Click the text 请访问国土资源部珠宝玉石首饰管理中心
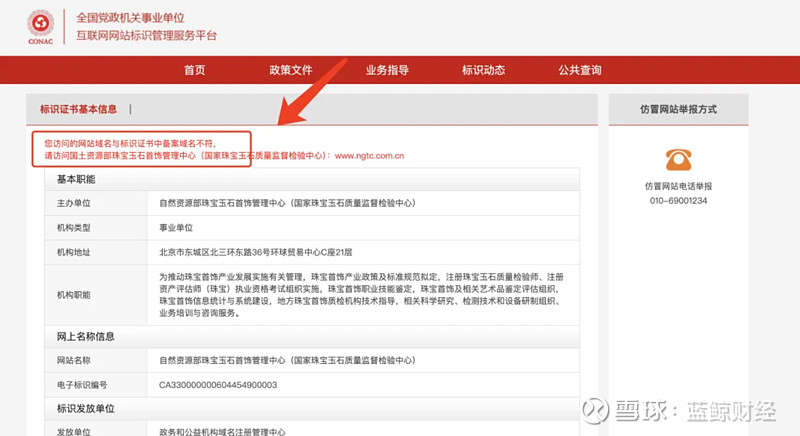The width and height of the screenshot is (800, 436). (120, 156)
